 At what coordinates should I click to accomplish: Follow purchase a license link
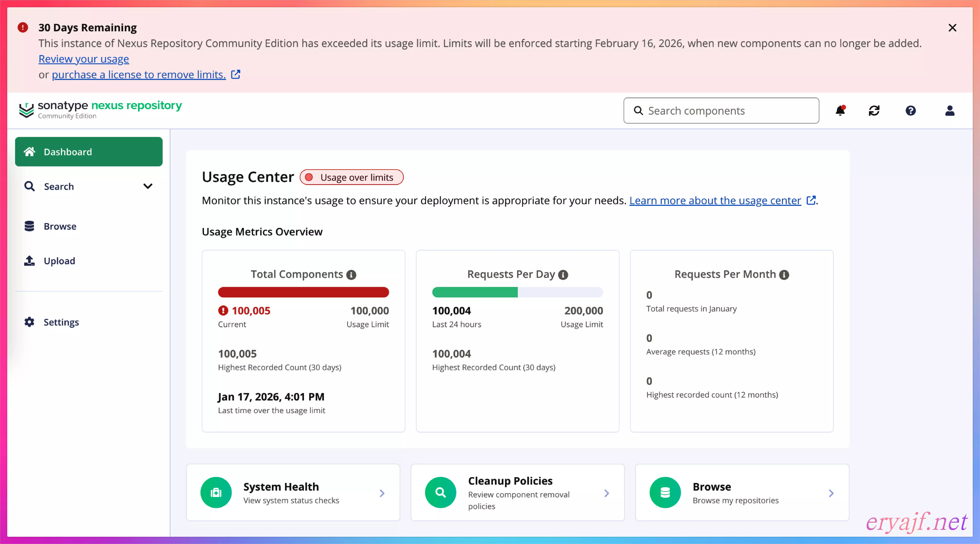pos(138,75)
